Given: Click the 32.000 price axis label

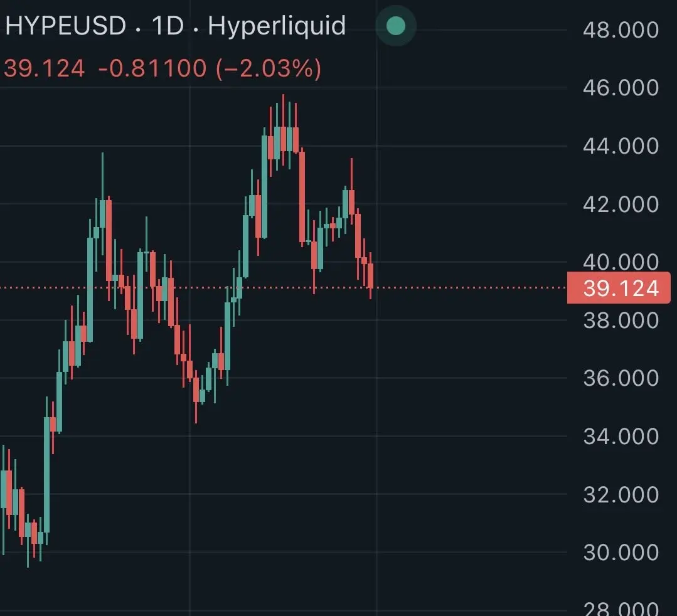Looking at the screenshot, I should click(621, 495).
